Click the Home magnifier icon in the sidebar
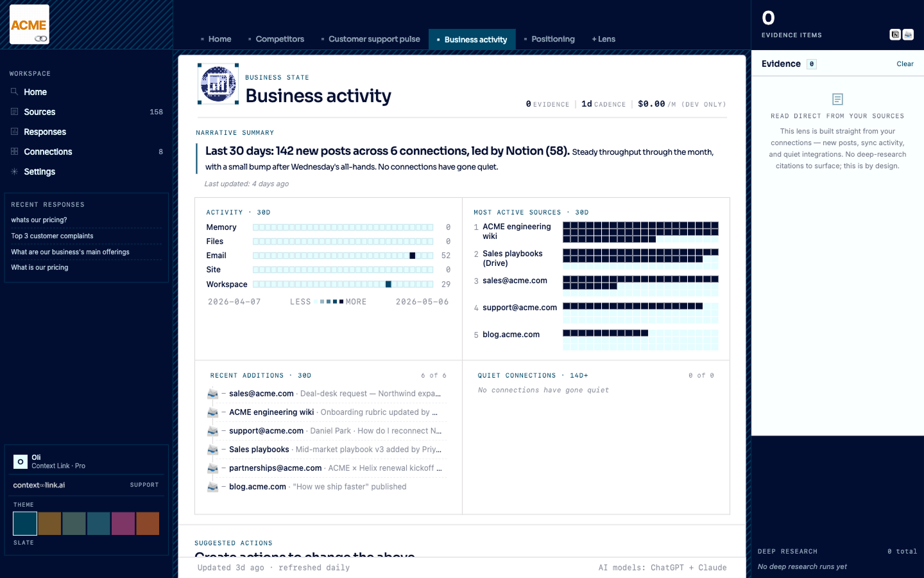Viewport: 924px width, 578px height. click(x=14, y=92)
